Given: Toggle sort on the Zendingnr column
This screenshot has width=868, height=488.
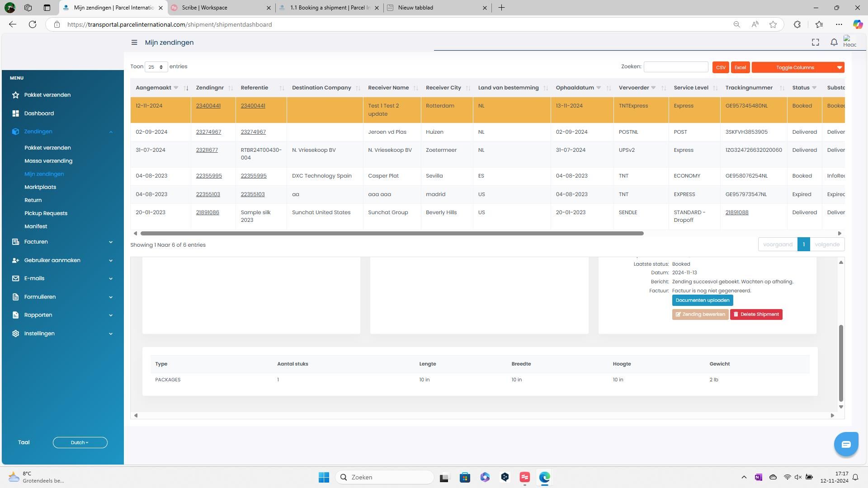Looking at the screenshot, I should 230,88.
